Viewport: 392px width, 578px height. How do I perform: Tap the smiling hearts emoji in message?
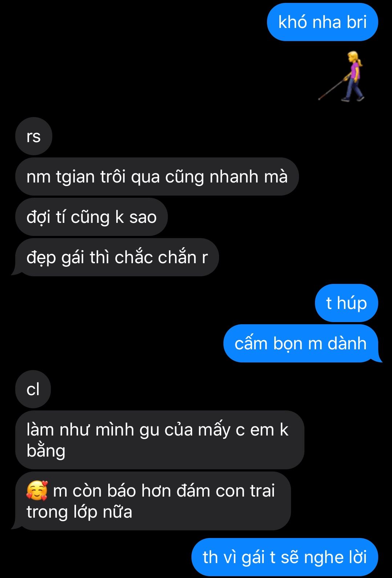[37, 491]
